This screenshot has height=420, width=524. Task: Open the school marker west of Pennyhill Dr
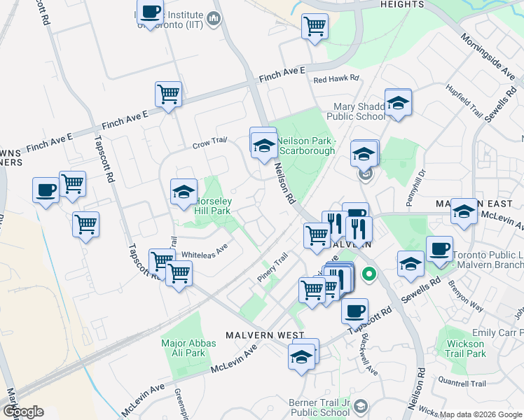coord(364,154)
